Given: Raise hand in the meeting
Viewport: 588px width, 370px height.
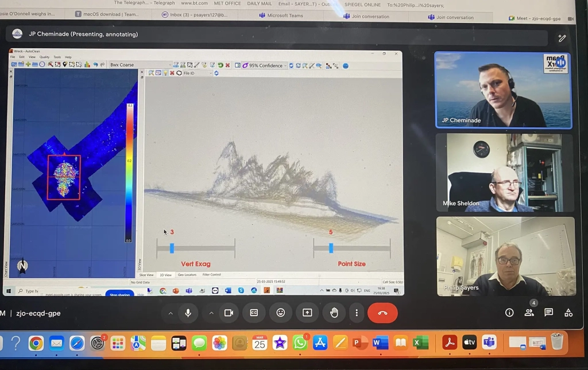Looking at the screenshot, I should (x=334, y=313).
